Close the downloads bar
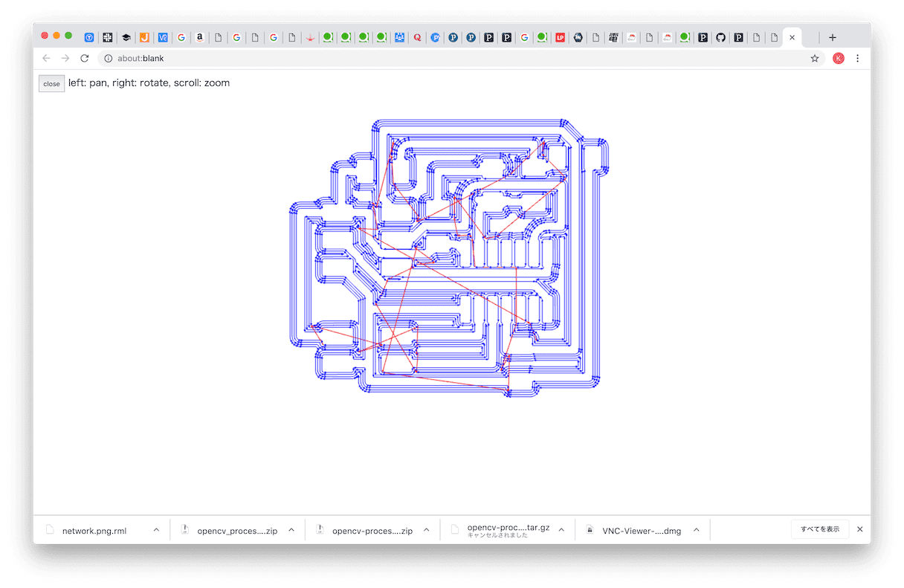This screenshot has width=904, height=588. point(860,529)
